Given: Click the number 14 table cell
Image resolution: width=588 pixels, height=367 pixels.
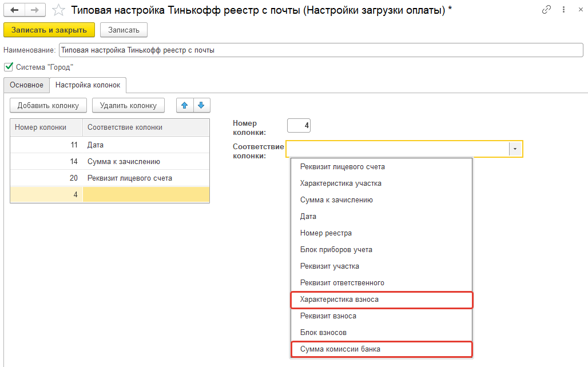Looking at the screenshot, I should pos(46,162).
